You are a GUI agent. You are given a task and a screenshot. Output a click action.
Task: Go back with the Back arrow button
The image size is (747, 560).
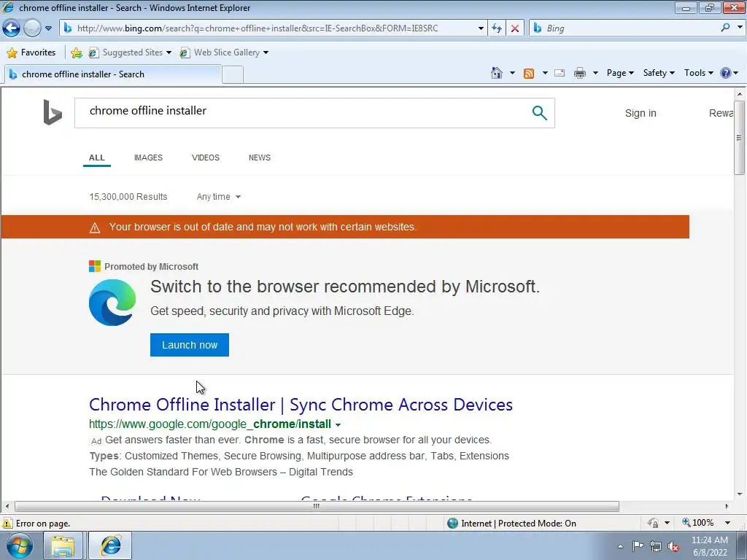point(12,28)
